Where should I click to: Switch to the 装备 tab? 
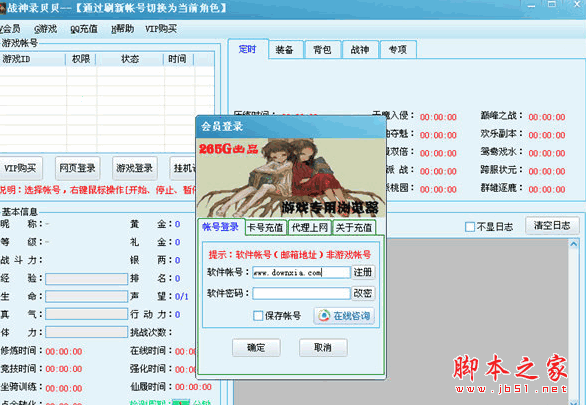pyautogui.click(x=285, y=49)
